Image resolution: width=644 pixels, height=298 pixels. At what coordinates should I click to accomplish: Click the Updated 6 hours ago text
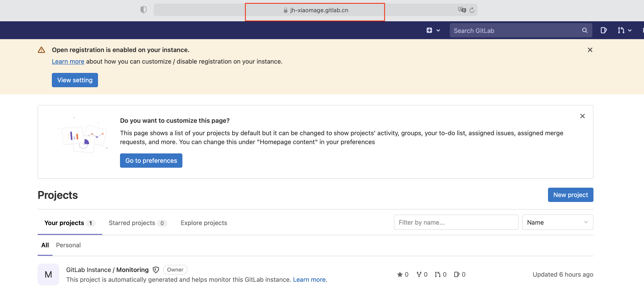click(x=563, y=275)
